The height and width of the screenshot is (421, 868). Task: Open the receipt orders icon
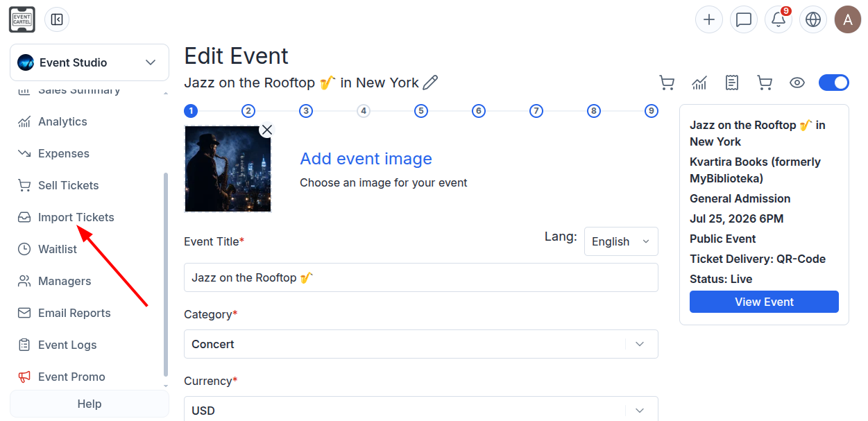click(x=732, y=83)
